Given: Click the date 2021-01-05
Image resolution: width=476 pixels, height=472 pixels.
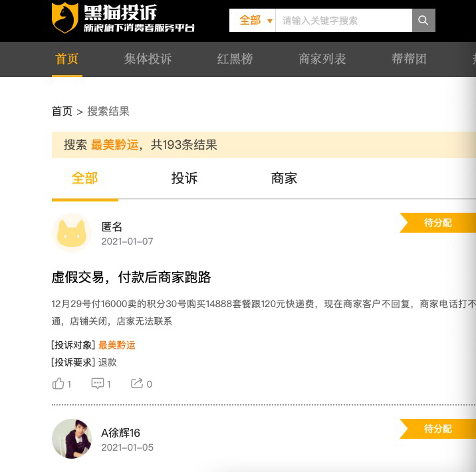Looking at the screenshot, I should 128,447.
